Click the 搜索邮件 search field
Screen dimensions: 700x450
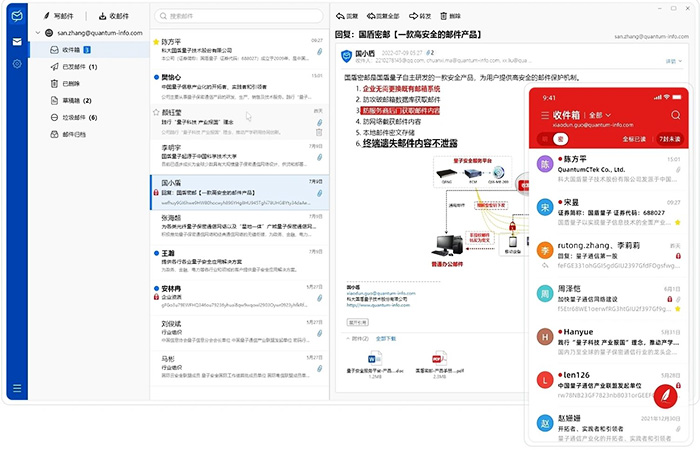click(239, 16)
